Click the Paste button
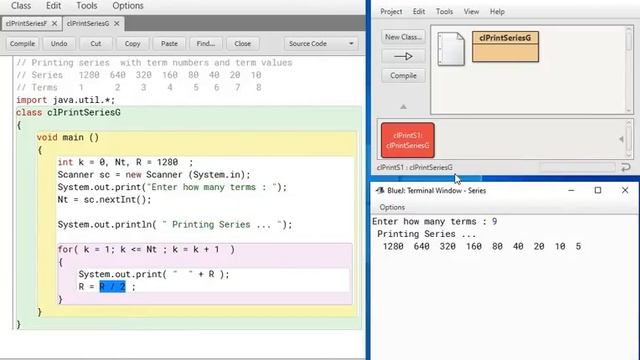Viewport: 640px width, 360px height. 169,44
